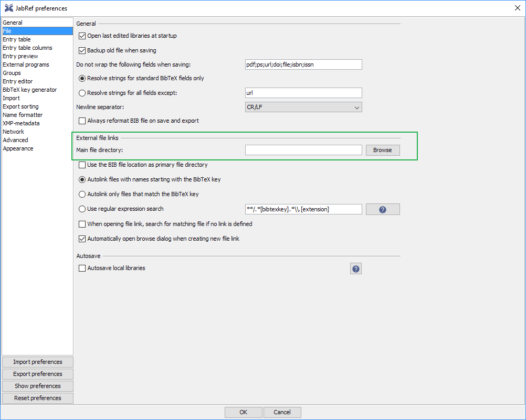The height and width of the screenshot is (420, 526).
Task: Click the regular expression pattern field
Action: pyautogui.click(x=303, y=209)
